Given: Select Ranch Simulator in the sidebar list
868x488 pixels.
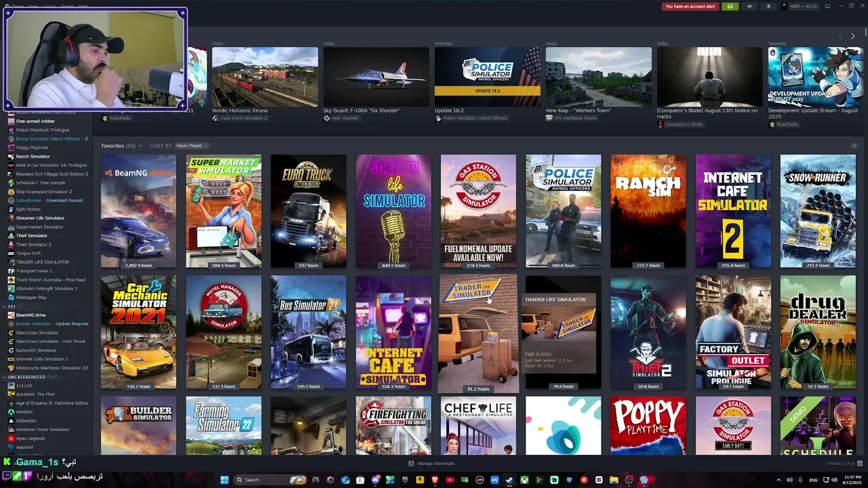Looking at the screenshot, I should point(33,157).
